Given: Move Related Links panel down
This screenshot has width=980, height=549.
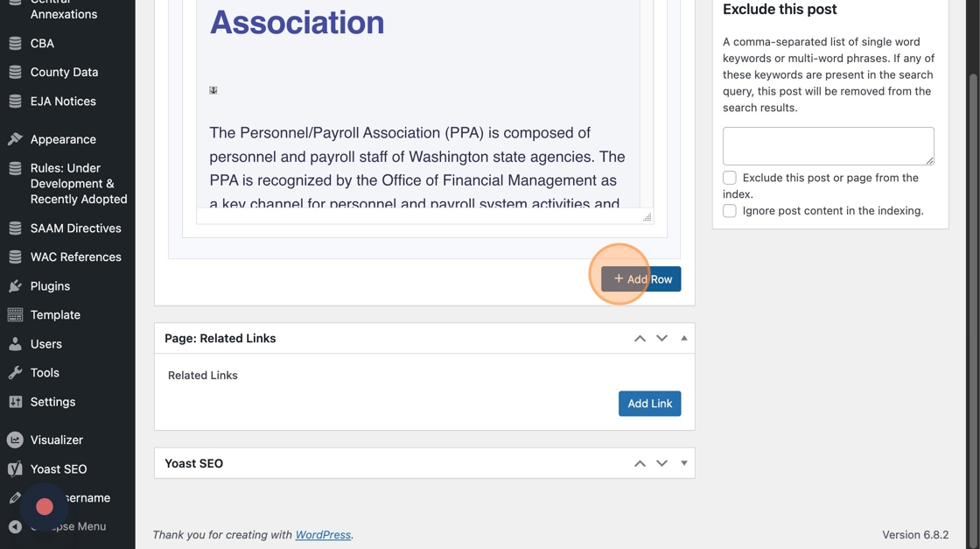Looking at the screenshot, I should tap(661, 338).
